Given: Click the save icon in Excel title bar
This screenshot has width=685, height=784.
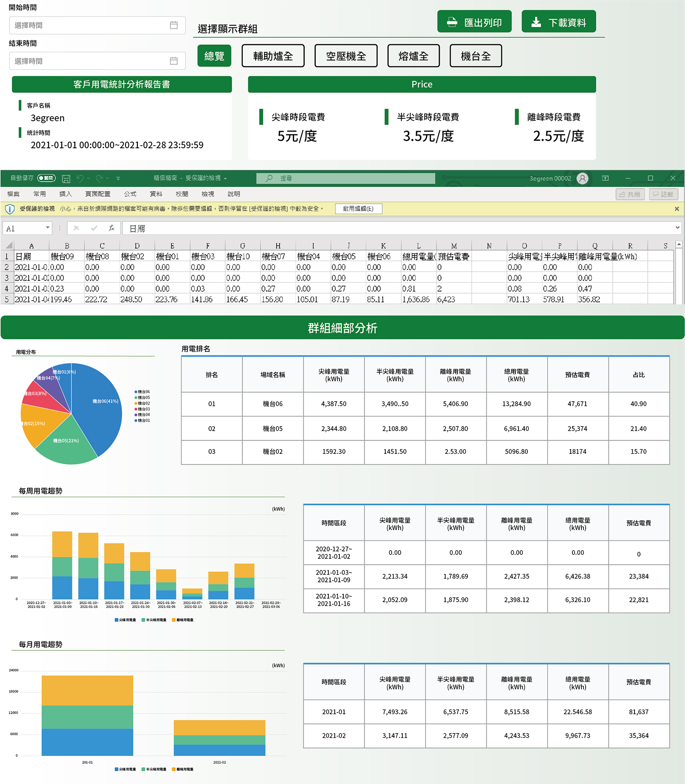Looking at the screenshot, I should point(66,179).
